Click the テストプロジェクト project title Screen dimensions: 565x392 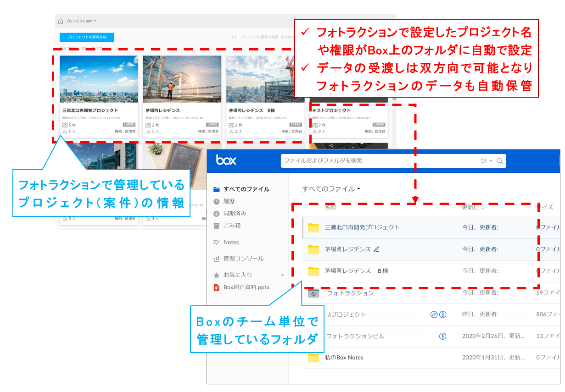click(331, 110)
